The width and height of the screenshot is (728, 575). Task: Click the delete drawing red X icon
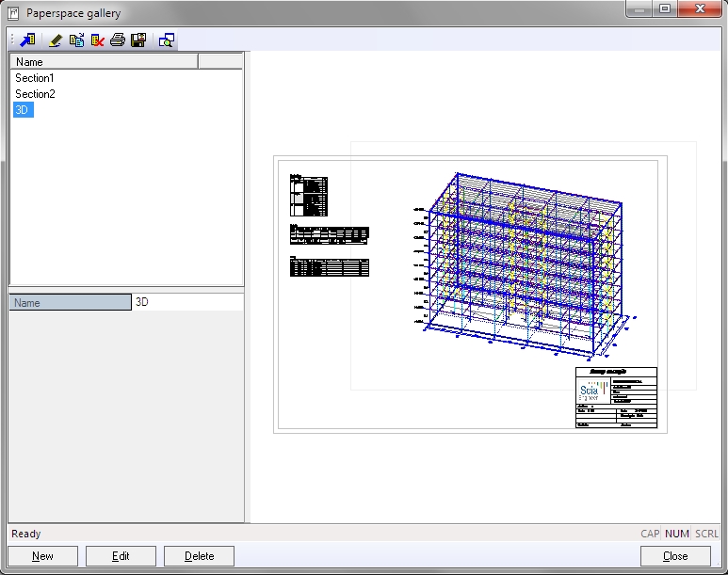click(x=97, y=40)
